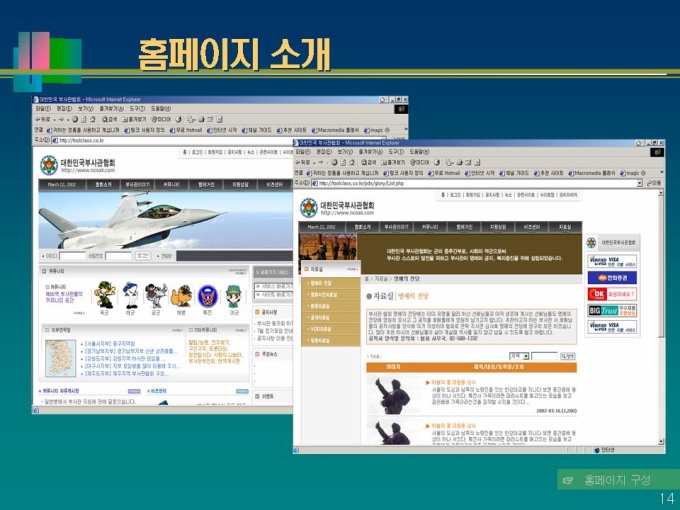Click History icon in front browser toolbar
This screenshot has width=680, height=510.
[437, 162]
